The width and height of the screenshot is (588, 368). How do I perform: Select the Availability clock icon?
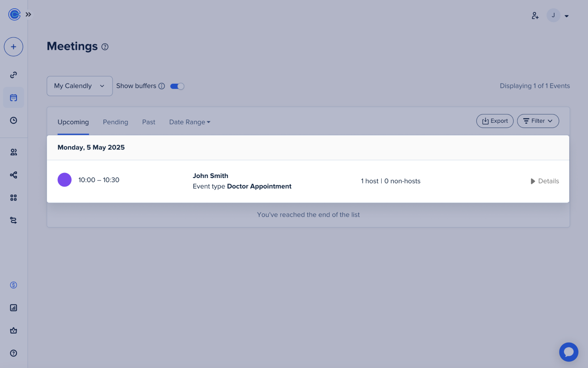[13, 120]
